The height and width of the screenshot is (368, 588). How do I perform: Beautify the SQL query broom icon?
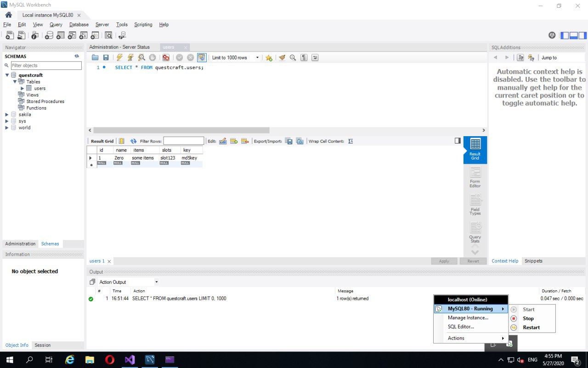tap(282, 57)
